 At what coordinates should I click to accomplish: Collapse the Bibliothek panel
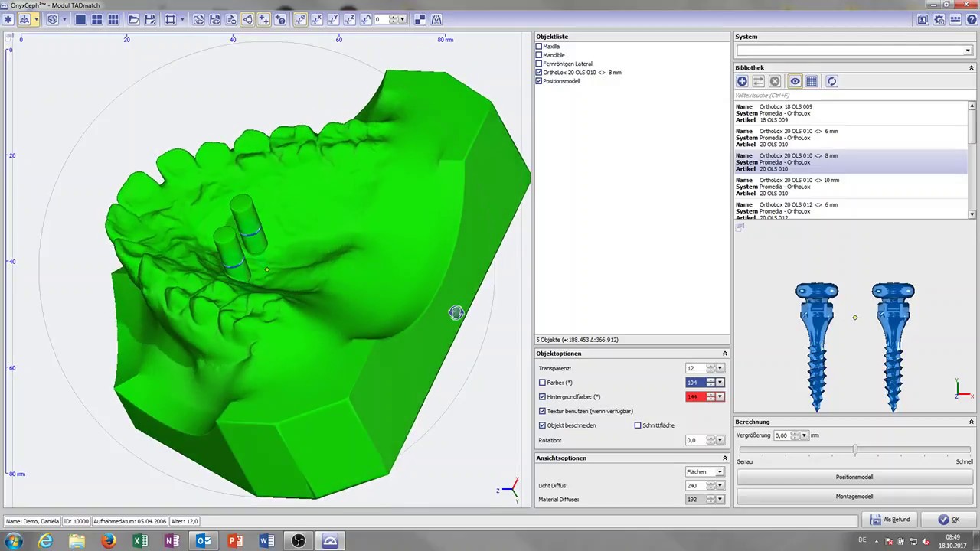(x=972, y=68)
